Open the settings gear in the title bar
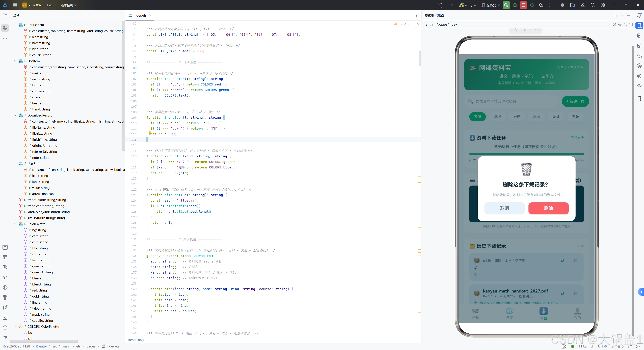The height and width of the screenshot is (350, 644). pyautogui.click(x=603, y=5)
